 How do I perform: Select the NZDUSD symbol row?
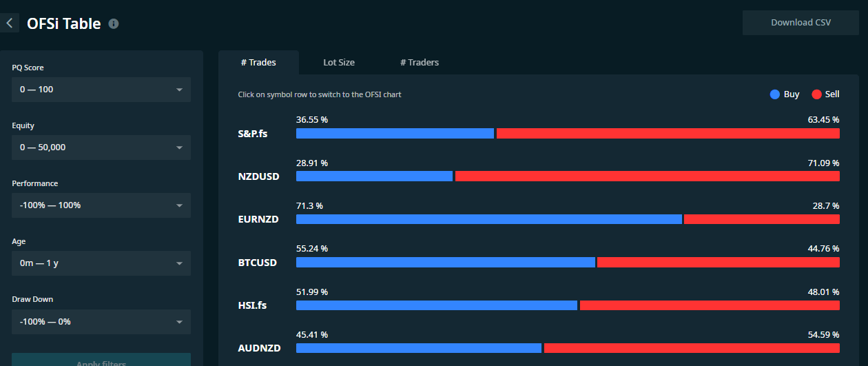pyautogui.click(x=539, y=170)
